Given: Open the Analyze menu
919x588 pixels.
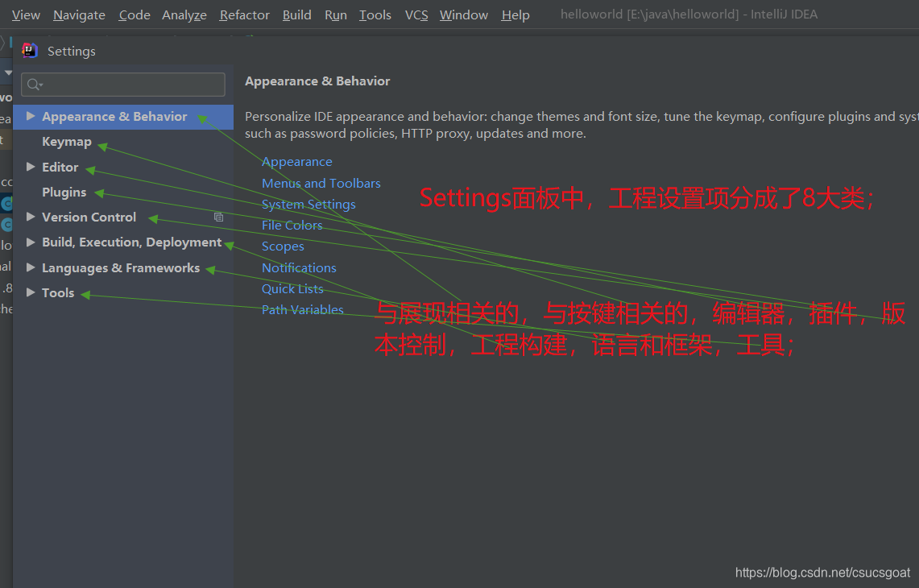Looking at the screenshot, I should [x=184, y=14].
